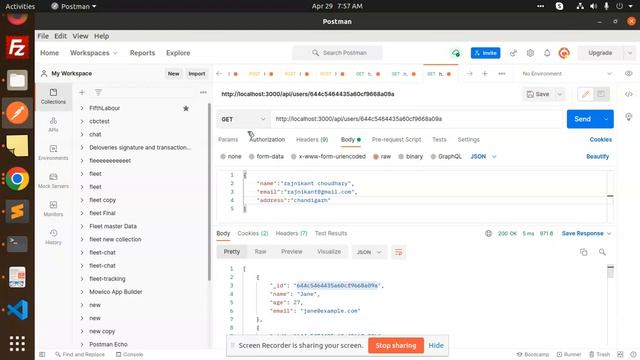640x360 pixels.
Task: Switch to the Pre-request Script tab
Action: click(x=396, y=140)
